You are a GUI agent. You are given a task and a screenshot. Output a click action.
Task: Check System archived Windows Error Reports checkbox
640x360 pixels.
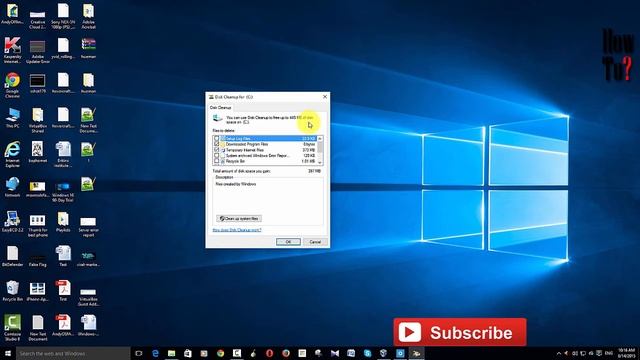click(216, 156)
